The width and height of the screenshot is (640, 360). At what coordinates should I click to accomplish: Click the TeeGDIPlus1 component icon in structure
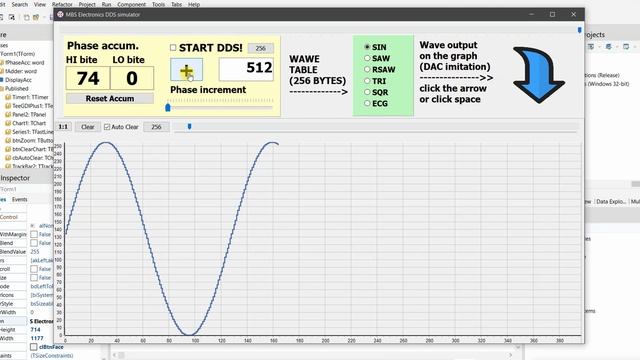(8, 106)
